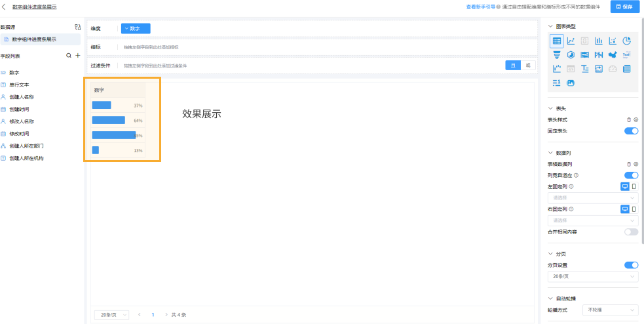Choose the ranking list chart icon
The height and width of the screenshot is (324, 644).
point(557,83)
